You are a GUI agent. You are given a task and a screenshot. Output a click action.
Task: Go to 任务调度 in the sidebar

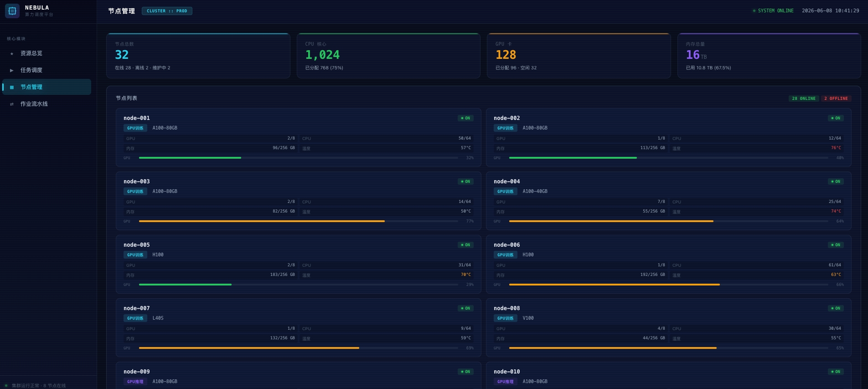point(47,70)
